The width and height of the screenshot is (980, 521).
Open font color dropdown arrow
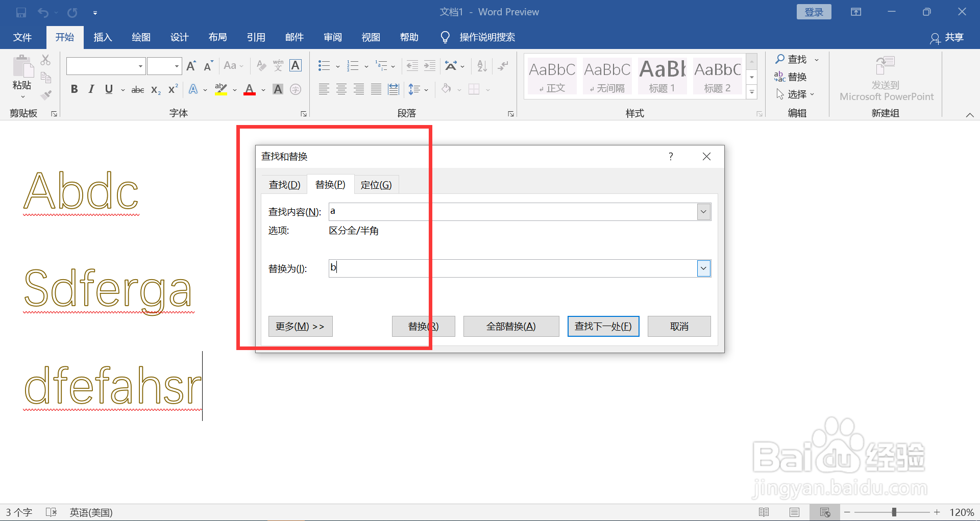point(263,90)
